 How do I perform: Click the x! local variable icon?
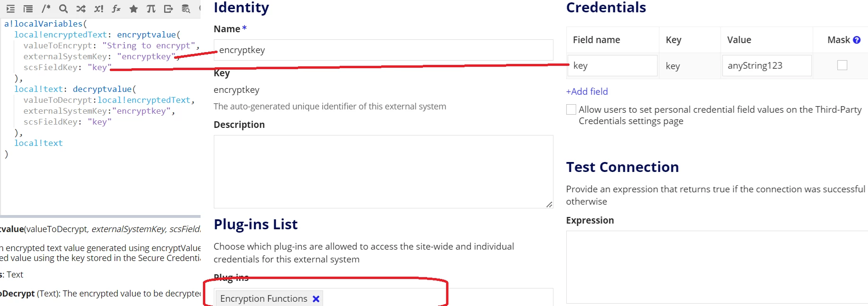click(98, 9)
